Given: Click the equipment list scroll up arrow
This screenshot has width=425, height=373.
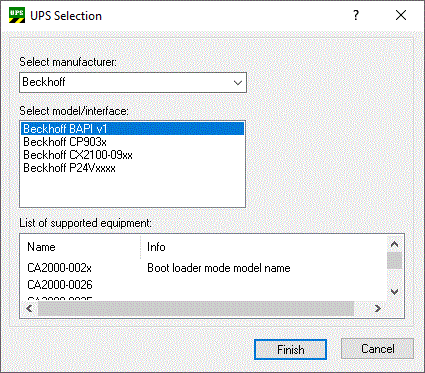Looking at the screenshot, I should tap(394, 244).
